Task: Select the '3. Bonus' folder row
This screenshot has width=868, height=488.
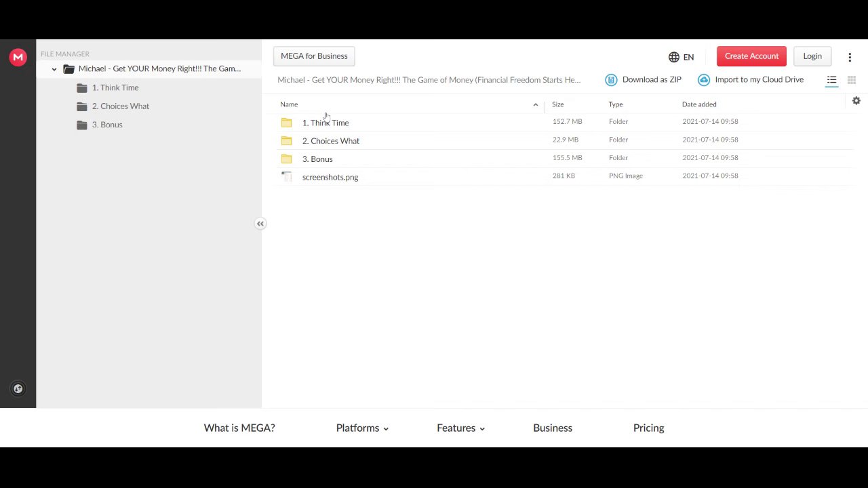Action: [564, 159]
